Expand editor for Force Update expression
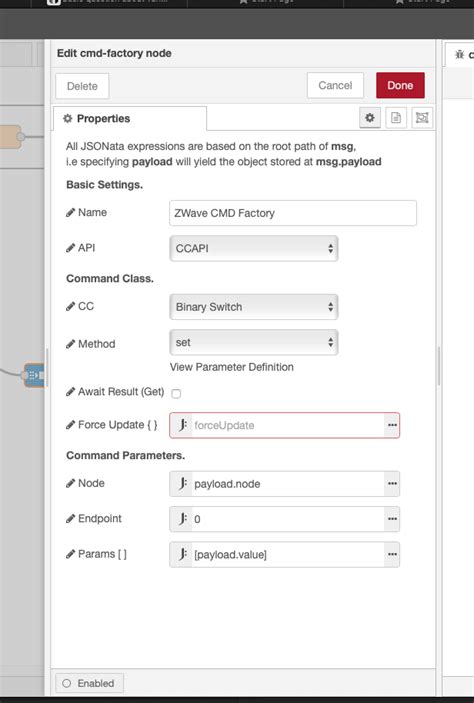This screenshot has height=703, width=474. 392,425
